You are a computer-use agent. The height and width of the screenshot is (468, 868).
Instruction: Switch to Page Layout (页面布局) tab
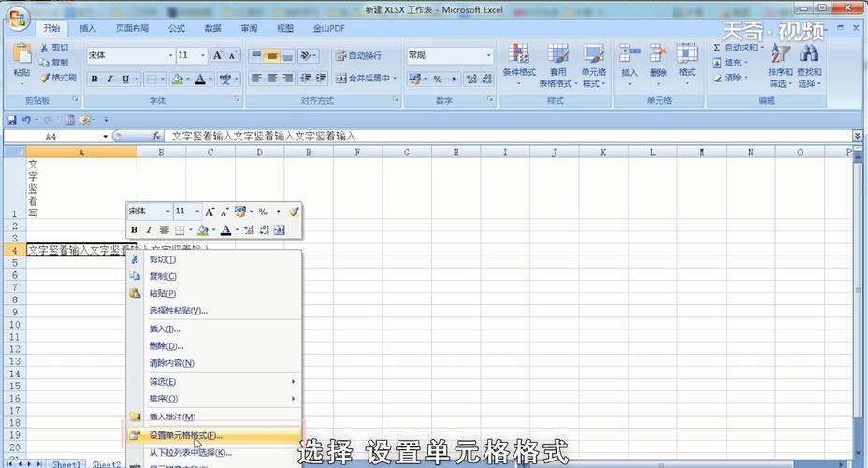point(132,28)
